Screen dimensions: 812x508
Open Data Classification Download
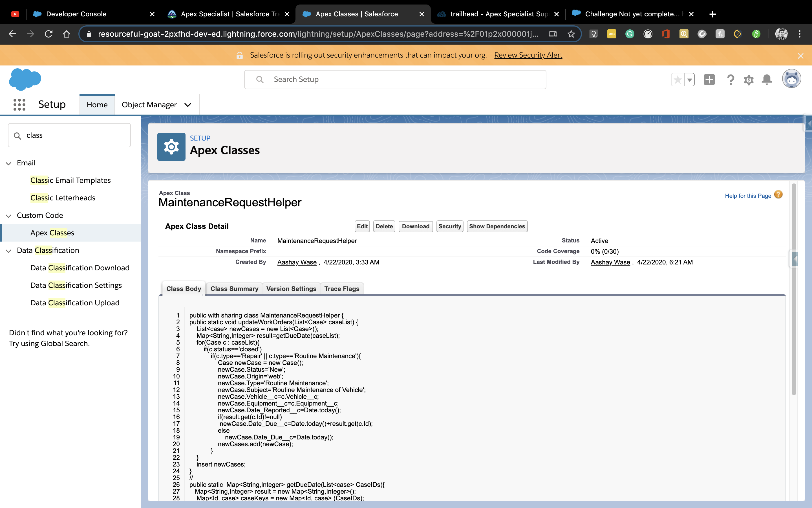click(80, 268)
